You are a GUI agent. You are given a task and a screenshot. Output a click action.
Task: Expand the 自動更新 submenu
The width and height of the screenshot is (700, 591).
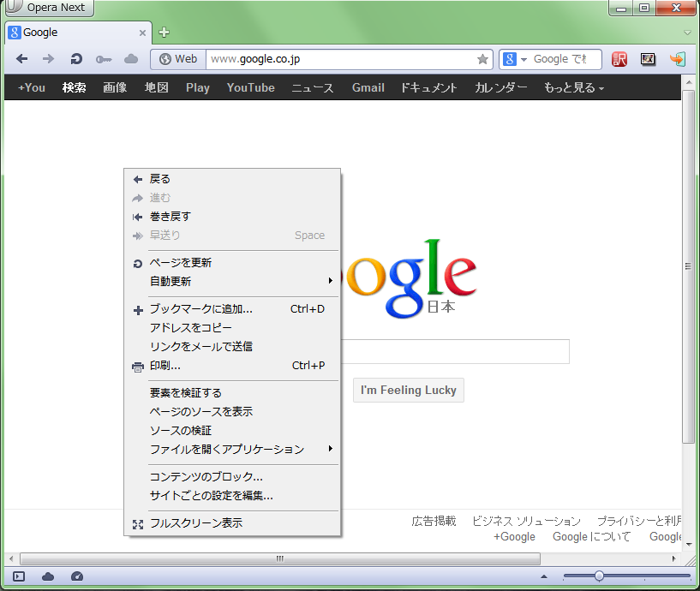[232, 281]
